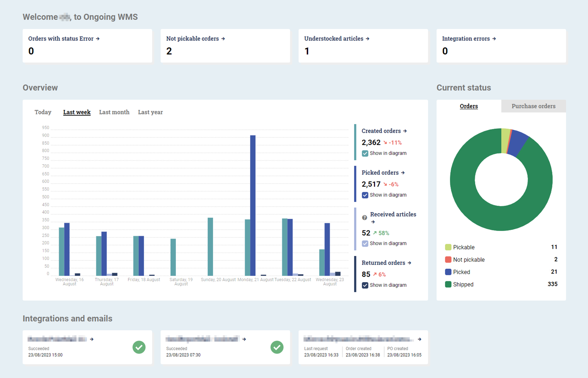Open the Understocked articles arrow
This screenshot has width=588, height=378.
click(368, 38)
